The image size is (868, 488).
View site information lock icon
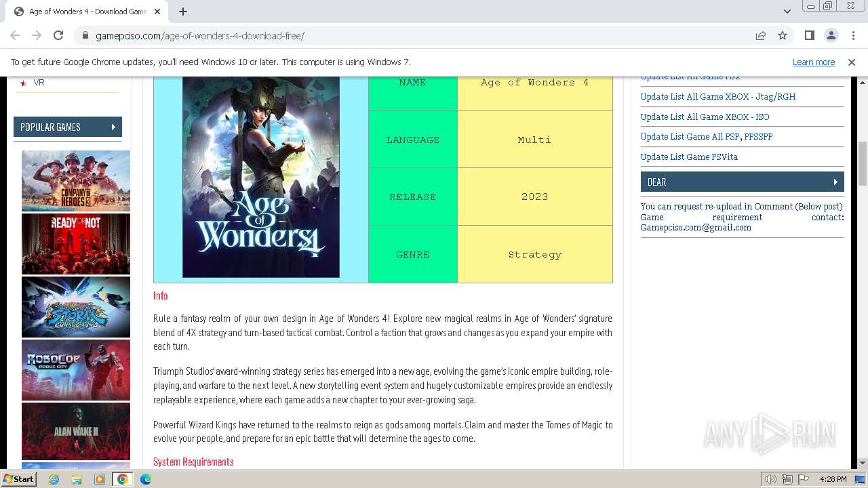(x=85, y=36)
